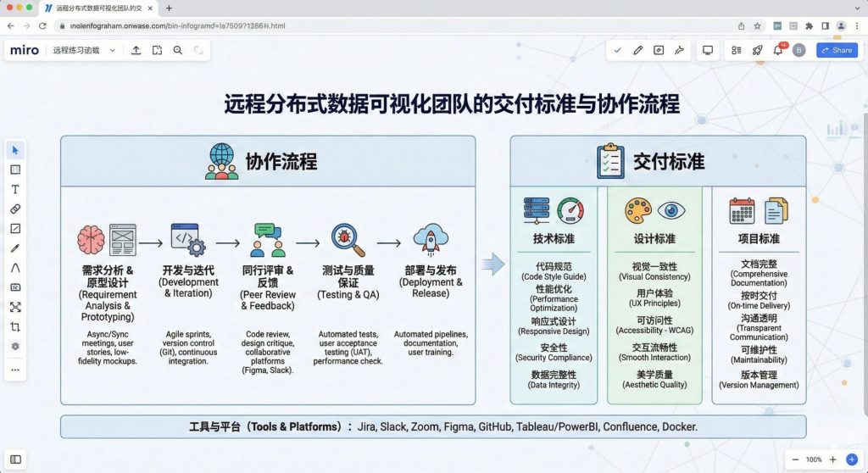Screen dimensions: 868x473
Task: Open browser extensions puzzle icon
Action: 810,25
